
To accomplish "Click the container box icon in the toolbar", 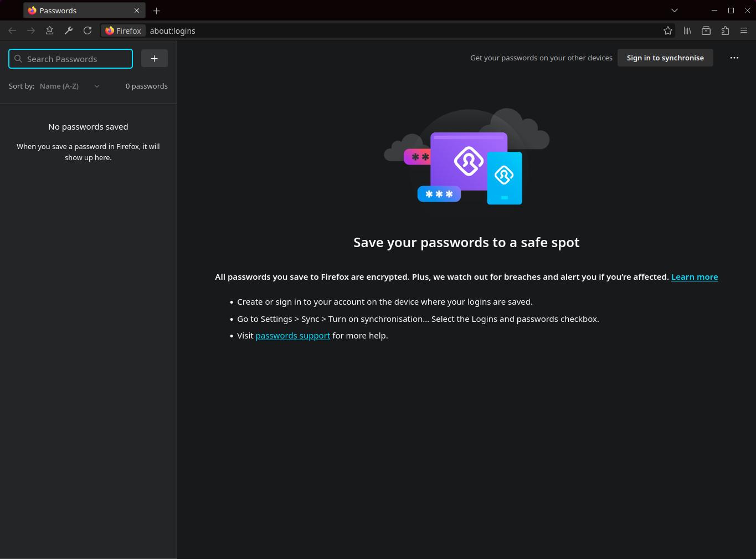I will pyautogui.click(x=706, y=31).
